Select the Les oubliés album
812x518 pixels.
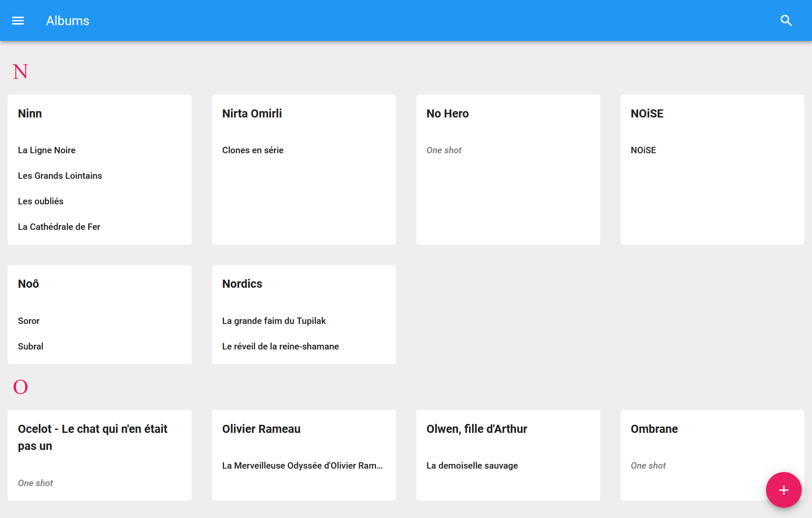click(40, 201)
